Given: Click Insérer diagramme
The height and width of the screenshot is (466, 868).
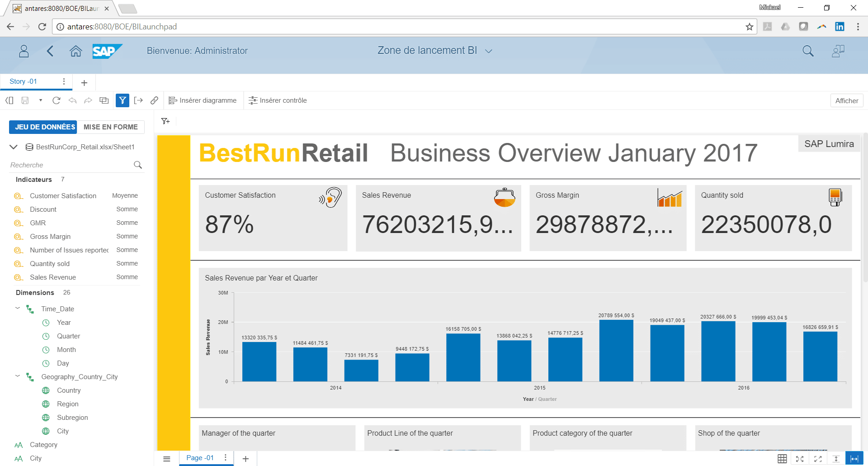Looking at the screenshot, I should [203, 100].
